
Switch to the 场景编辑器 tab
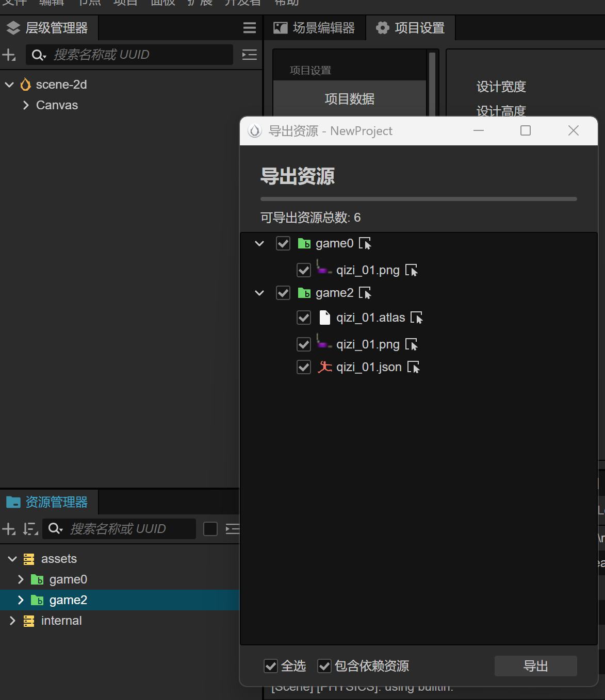click(x=314, y=28)
